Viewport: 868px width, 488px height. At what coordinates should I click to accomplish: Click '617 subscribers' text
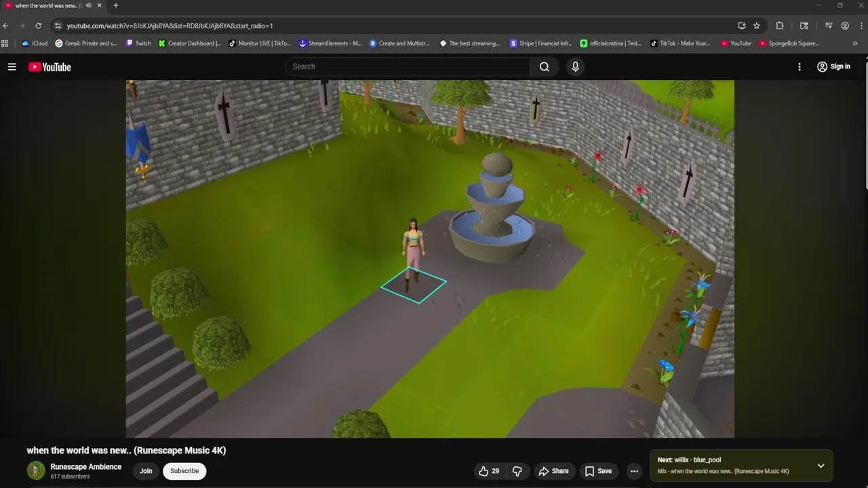click(x=70, y=476)
